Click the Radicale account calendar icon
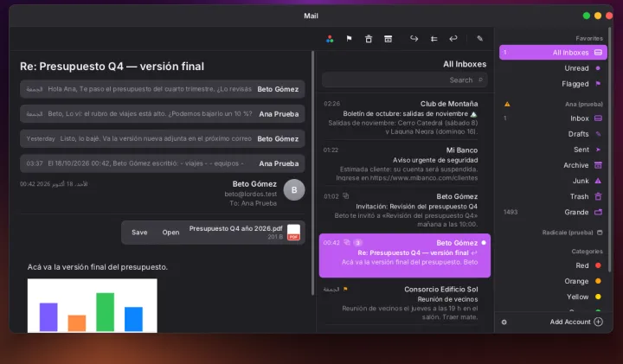This screenshot has height=364, width=623. 600,233
